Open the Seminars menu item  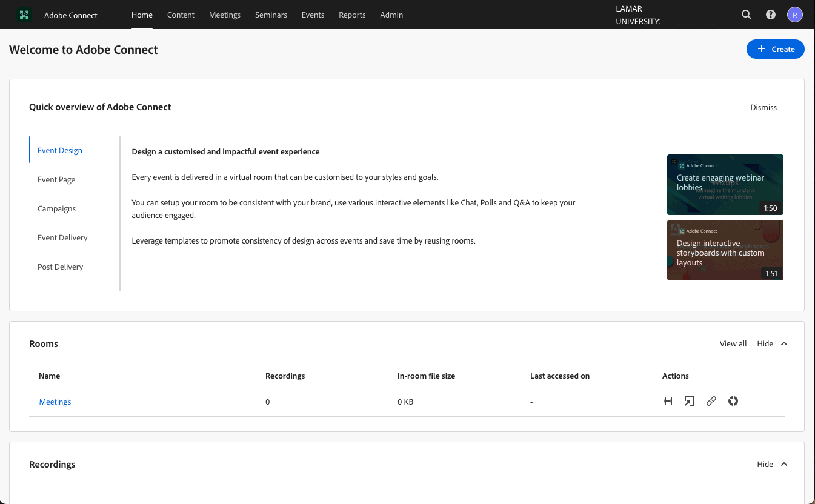coord(271,15)
